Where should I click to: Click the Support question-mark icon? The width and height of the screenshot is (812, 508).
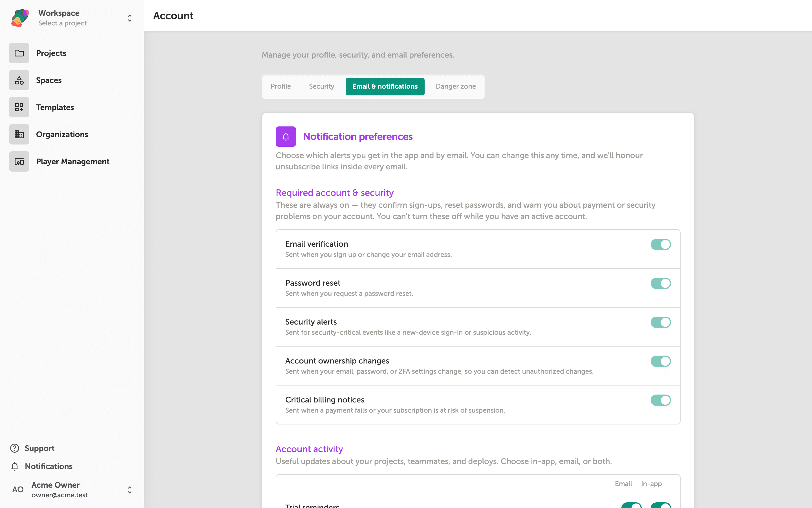[14, 448]
